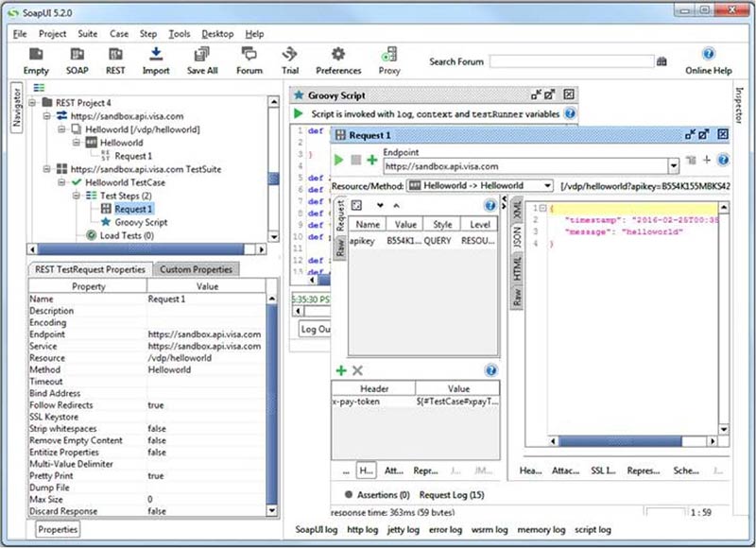This screenshot has width=756, height=548.
Task: Click the navigator tree view mode icon
Action: pos(39,88)
